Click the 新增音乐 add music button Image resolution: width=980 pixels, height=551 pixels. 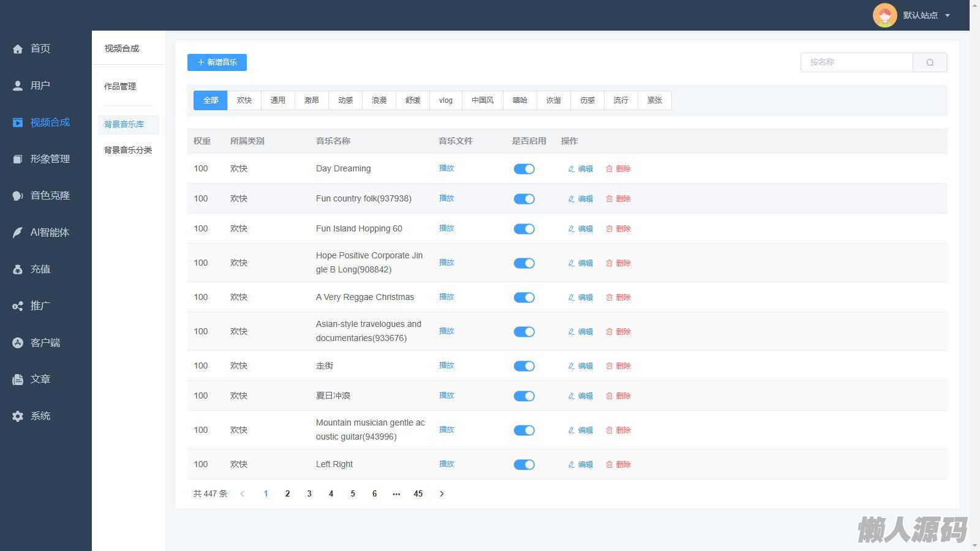click(x=217, y=62)
